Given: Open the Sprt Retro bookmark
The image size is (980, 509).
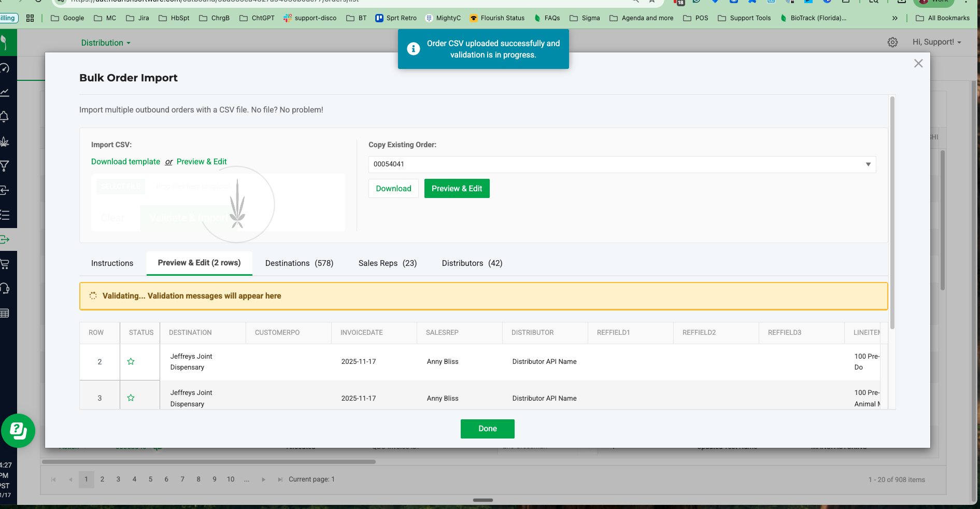Looking at the screenshot, I should click(x=396, y=18).
